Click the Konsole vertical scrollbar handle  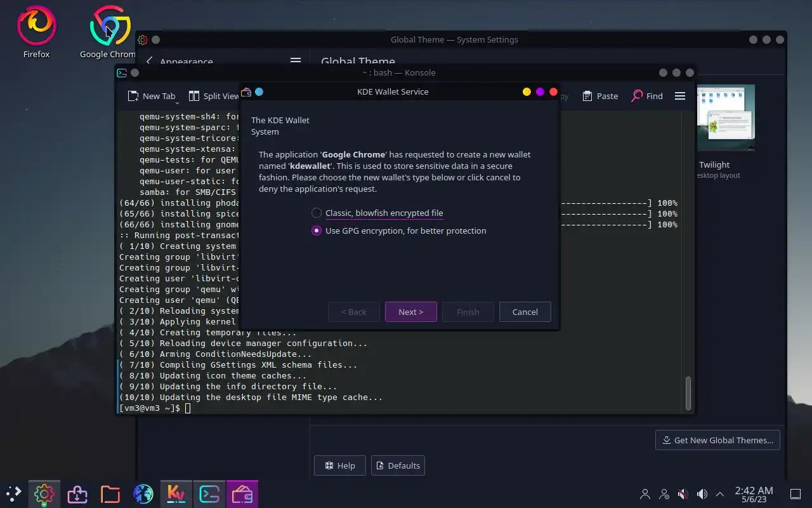coord(688,393)
